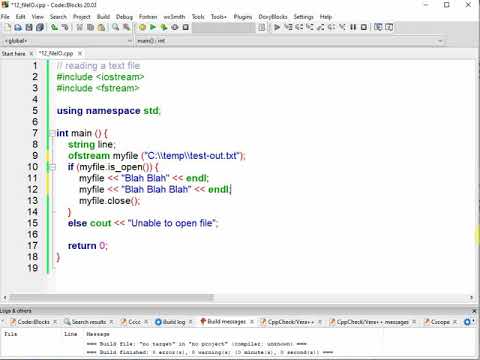Cut the selected text
Screen dimensions: 480x360
click(x=79, y=27)
